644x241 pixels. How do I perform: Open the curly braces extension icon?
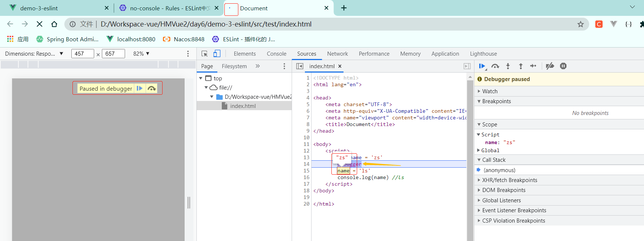(x=629, y=24)
